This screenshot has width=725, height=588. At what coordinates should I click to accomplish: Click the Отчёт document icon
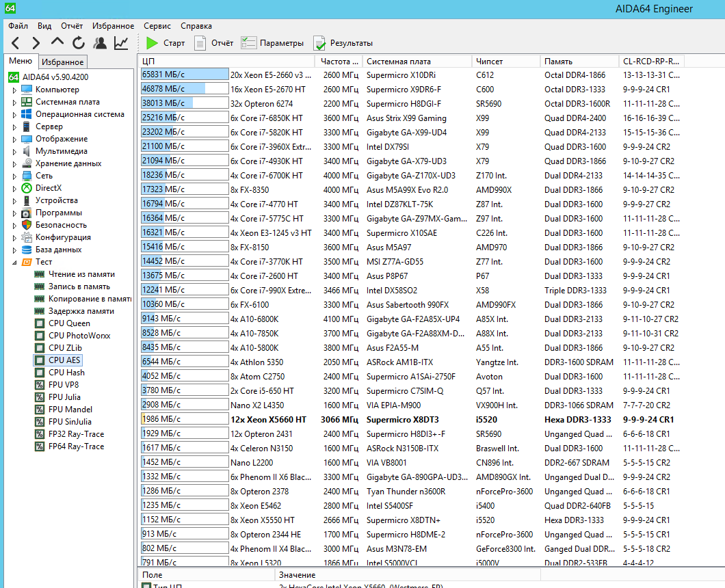(x=200, y=43)
